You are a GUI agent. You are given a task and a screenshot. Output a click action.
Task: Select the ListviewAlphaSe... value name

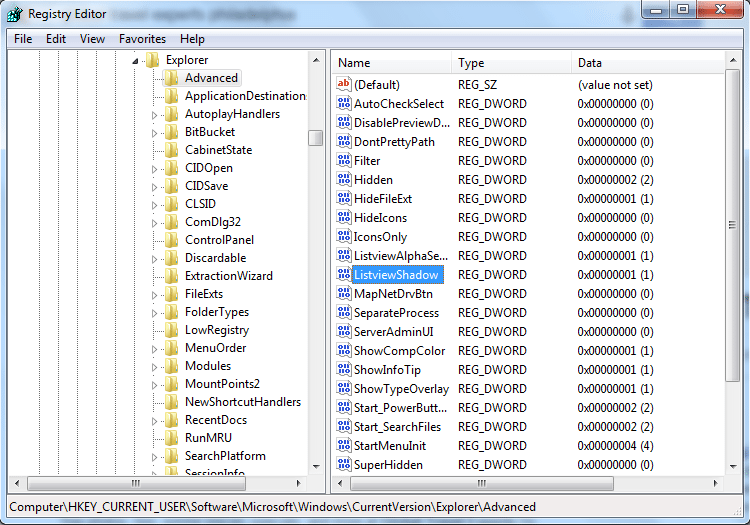coord(401,256)
